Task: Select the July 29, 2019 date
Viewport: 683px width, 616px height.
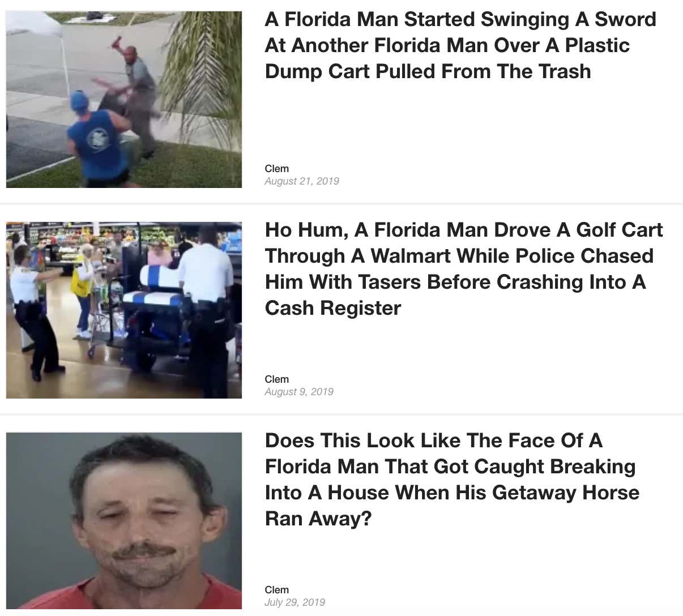Action: 295,602
